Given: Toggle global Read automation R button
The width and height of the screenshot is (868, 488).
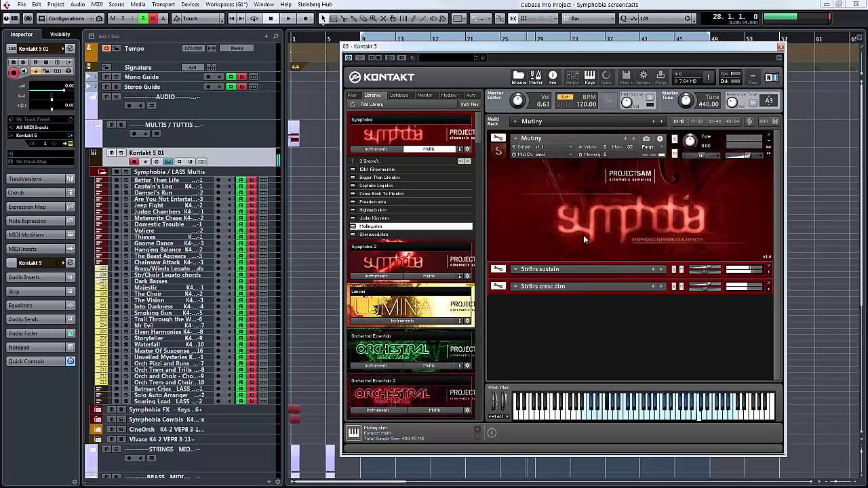Looking at the screenshot, I should click(x=142, y=18).
